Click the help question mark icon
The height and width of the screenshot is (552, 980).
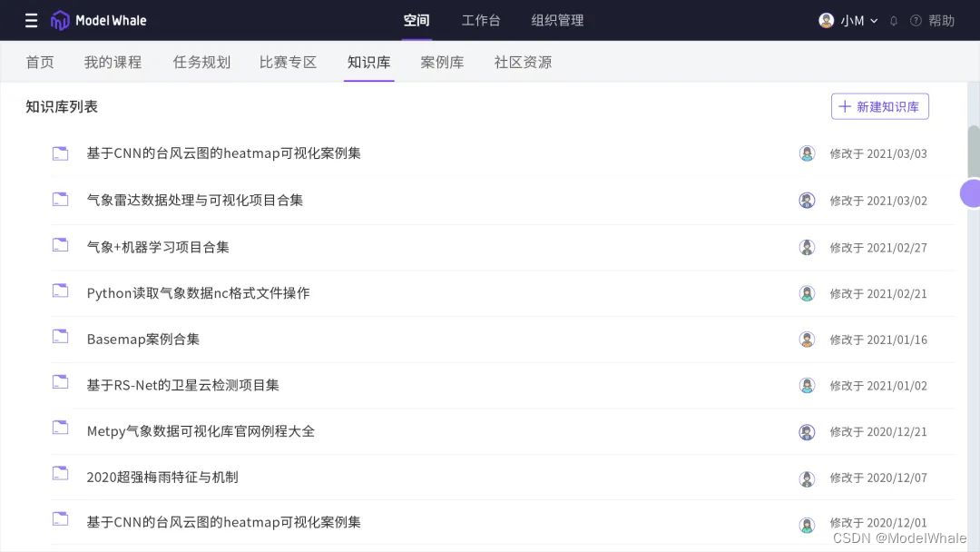coord(916,21)
